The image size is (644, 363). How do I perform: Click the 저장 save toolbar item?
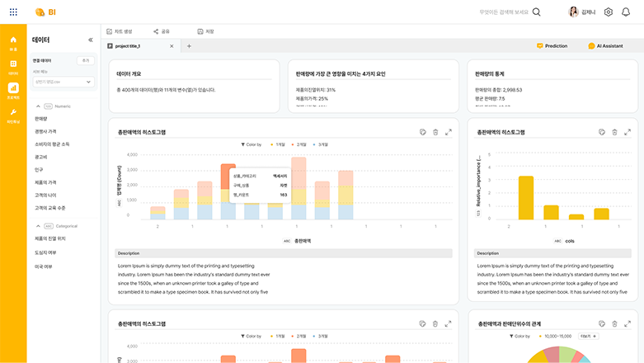pos(205,31)
